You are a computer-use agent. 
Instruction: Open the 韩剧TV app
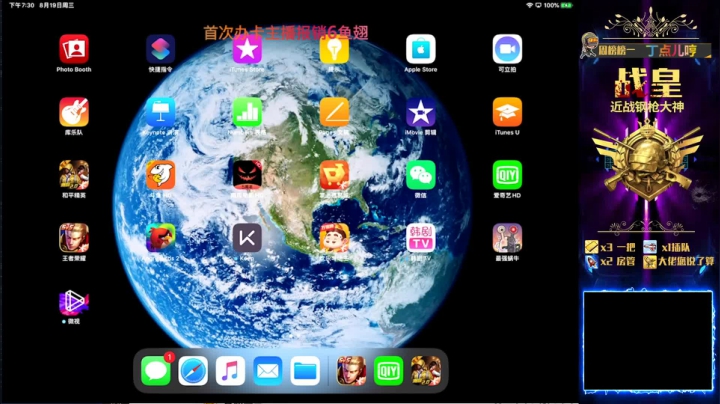point(421,237)
